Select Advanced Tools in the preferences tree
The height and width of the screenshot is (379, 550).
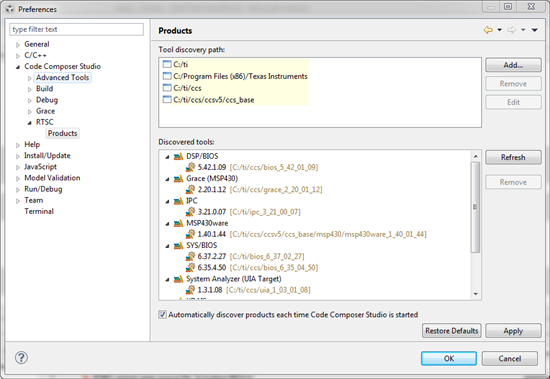[x=62, y=78]
